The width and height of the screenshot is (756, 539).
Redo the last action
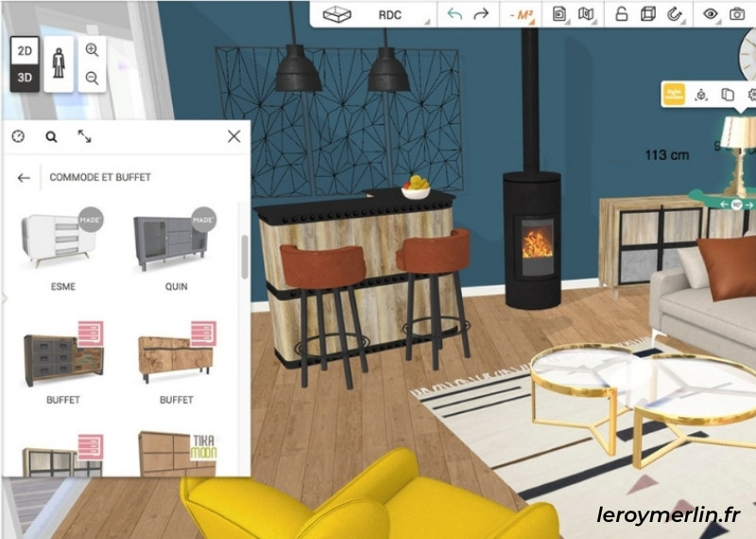[x=481, y=14]
